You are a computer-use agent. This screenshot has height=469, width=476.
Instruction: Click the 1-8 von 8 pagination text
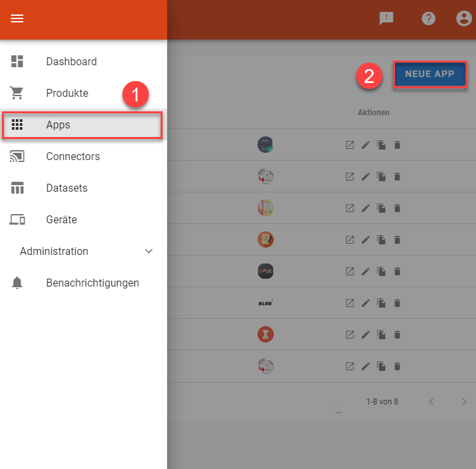382,402
